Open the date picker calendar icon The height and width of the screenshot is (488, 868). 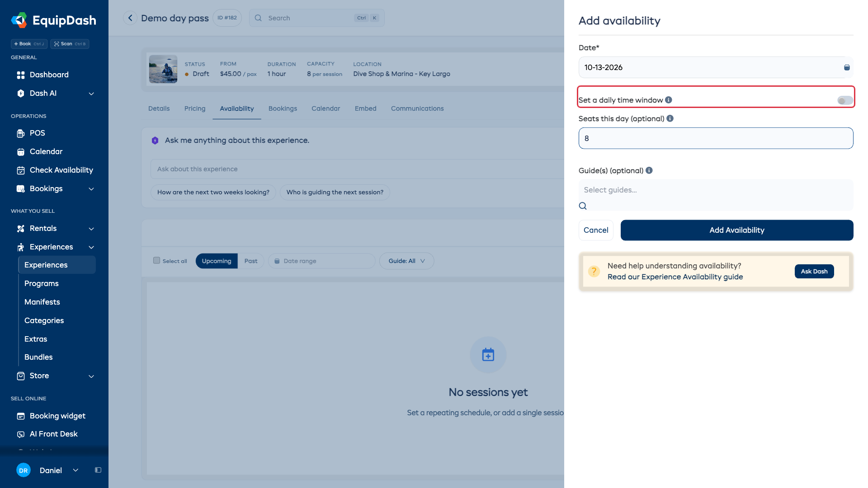point(847,67)
